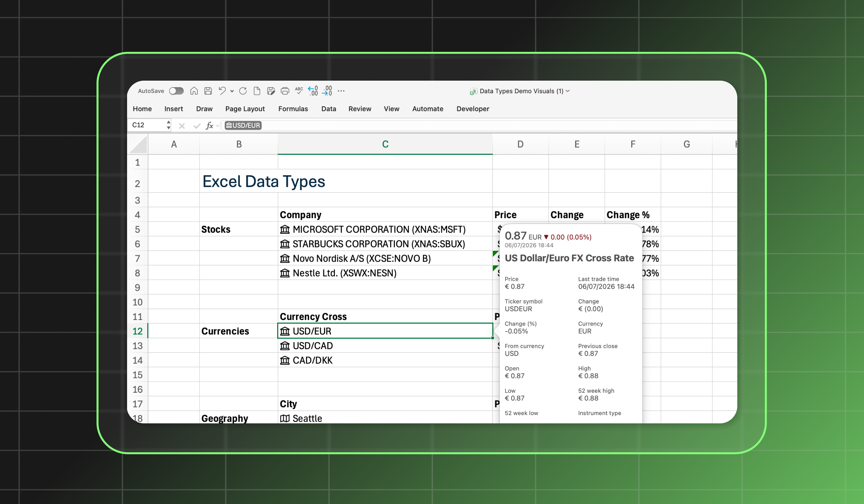864x504 pixels.
Task: Switch to the Insert tab
Action: click(x=174, y=109)
